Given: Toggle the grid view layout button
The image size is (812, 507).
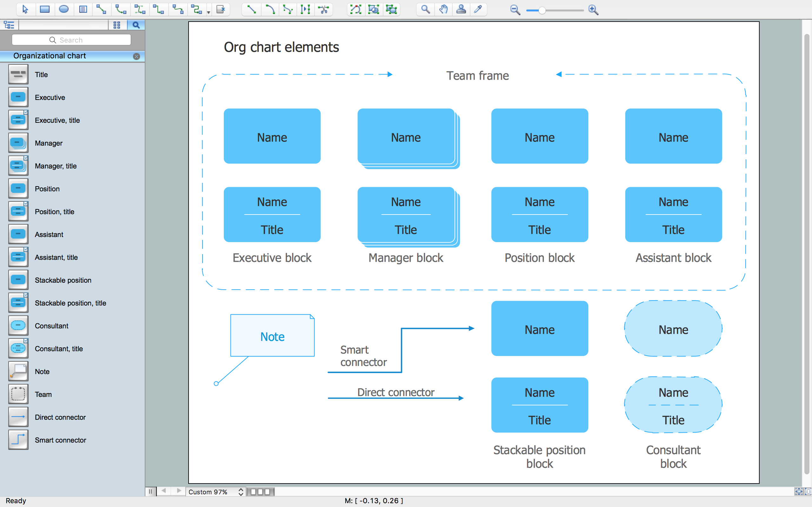Looking at the screenshot, I should tap(117, 25).
